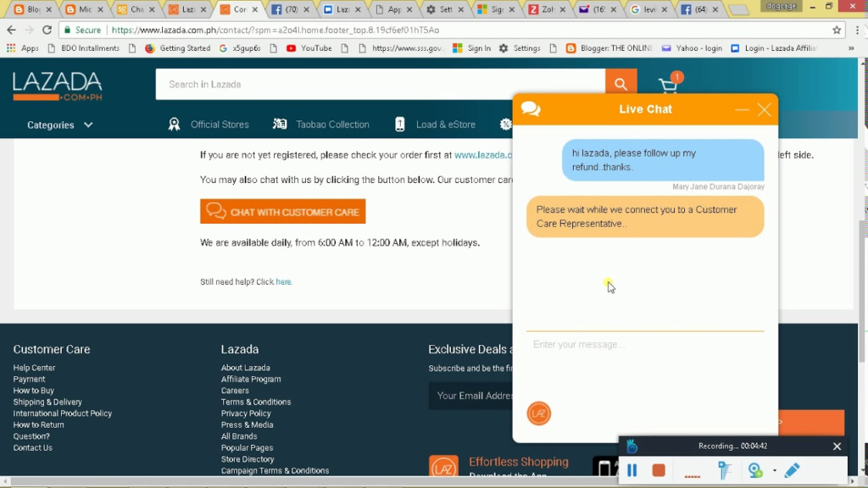Click the orange search magnifier button

620,84
